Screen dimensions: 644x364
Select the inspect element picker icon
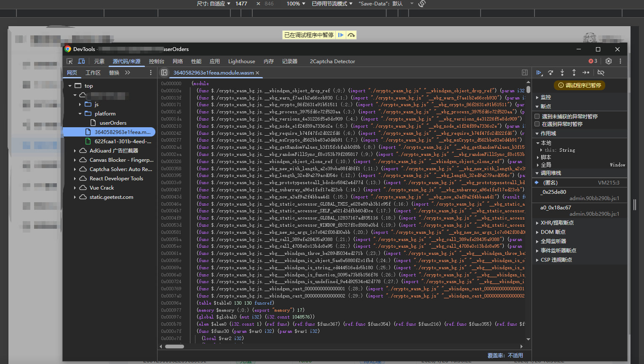pos(70,61)
